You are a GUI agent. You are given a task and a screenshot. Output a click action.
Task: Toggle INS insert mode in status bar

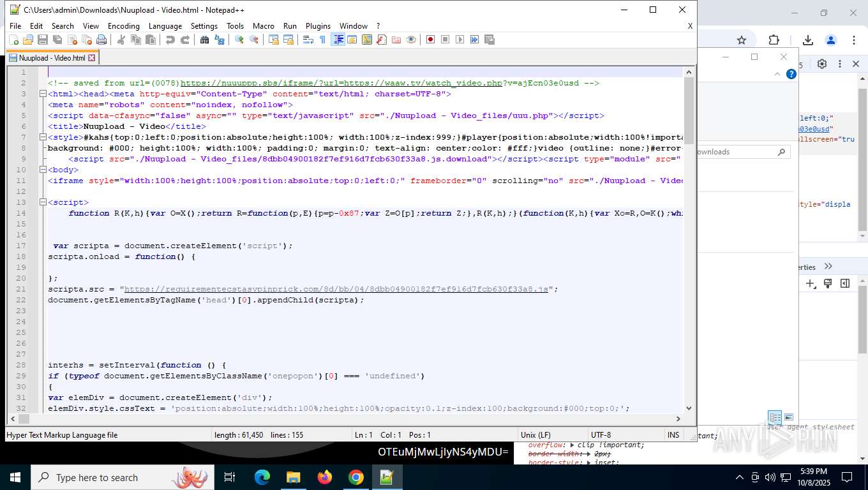(673, 435)
